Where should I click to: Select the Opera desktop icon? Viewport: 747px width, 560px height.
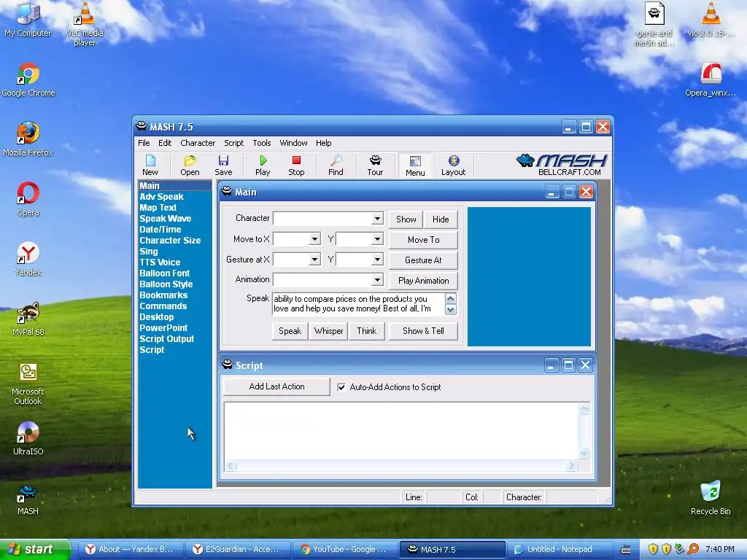(x=28, y=199)
